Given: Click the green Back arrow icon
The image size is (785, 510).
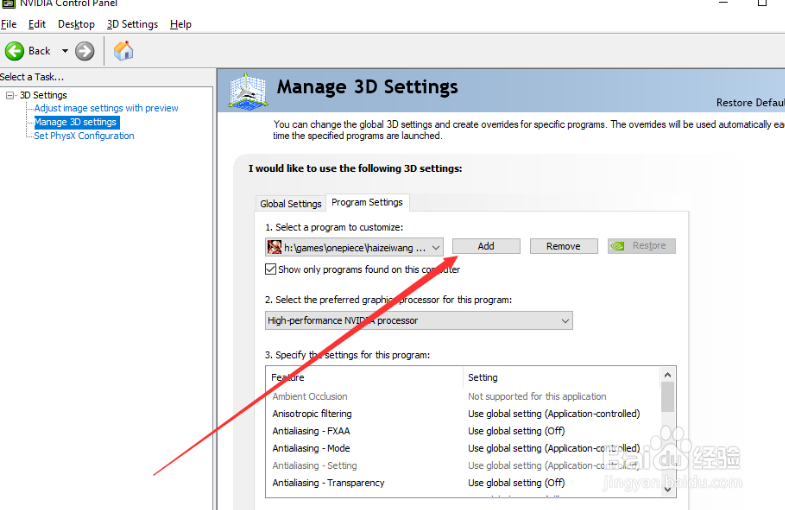Looking at the screenshot, I should 15,51.
